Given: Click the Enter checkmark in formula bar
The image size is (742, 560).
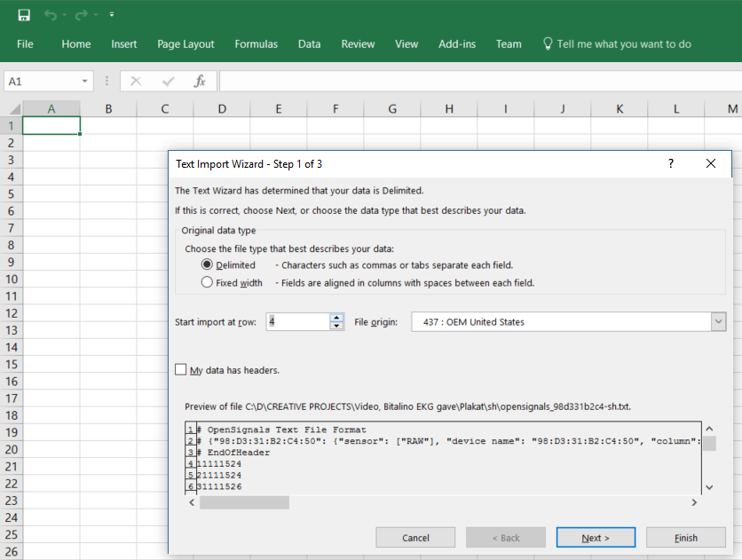Looking at the screenshot, I should [x=167, y=80].
